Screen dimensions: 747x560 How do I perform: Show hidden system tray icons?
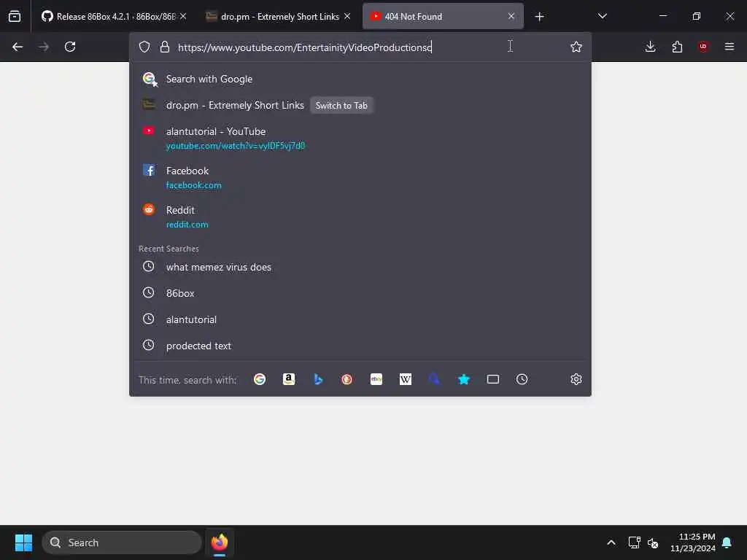pos(611,542)
